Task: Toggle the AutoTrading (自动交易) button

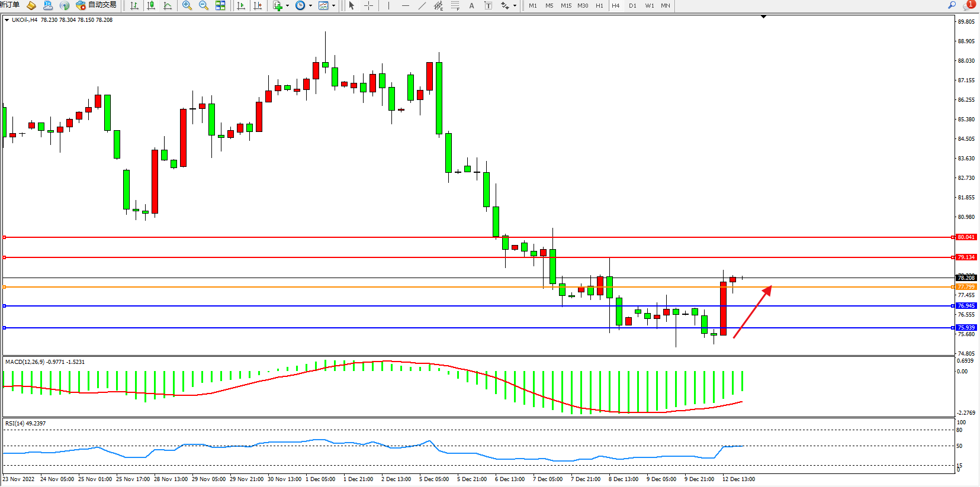Action: click(97, 5)
